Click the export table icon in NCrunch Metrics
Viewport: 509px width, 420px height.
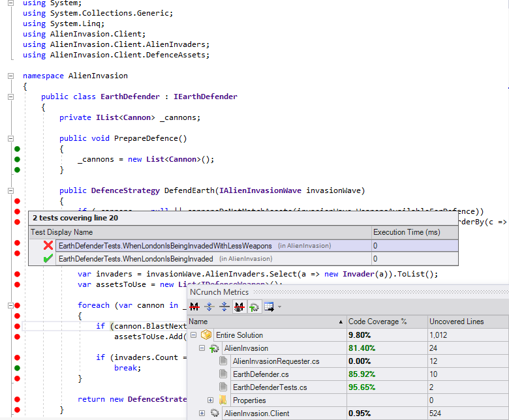click(269, 306)
